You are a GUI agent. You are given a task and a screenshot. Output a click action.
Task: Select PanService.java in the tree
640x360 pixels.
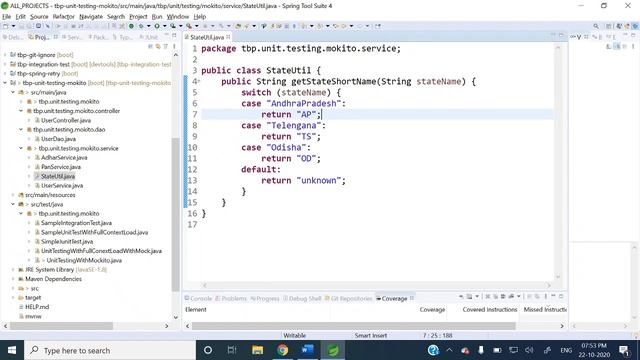tap(61, 167)
